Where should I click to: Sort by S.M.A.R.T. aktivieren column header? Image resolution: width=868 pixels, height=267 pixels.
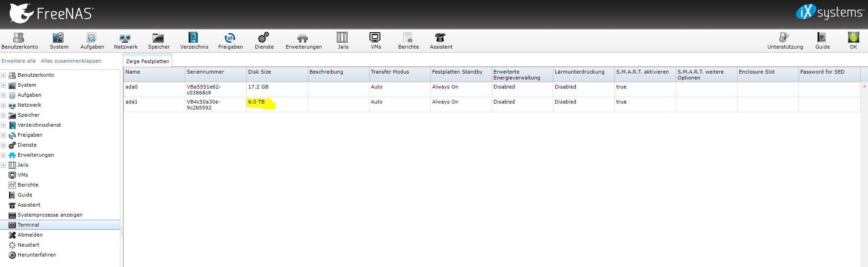click(645, 74)
